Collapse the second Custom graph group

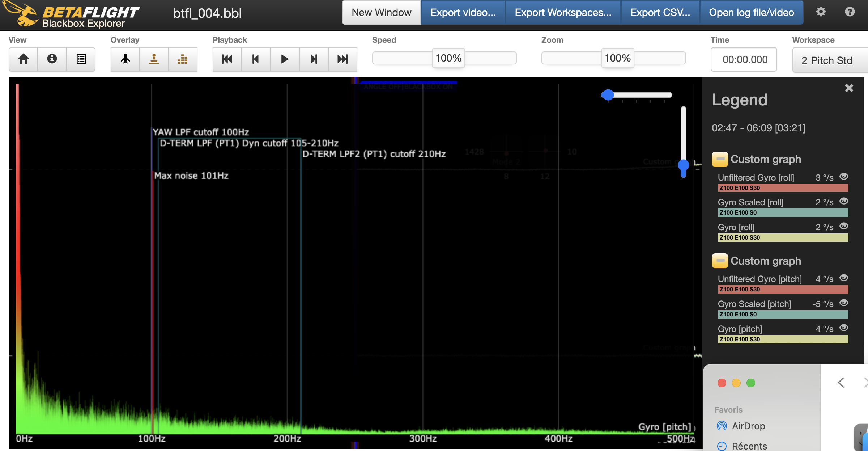click(720, 261)
